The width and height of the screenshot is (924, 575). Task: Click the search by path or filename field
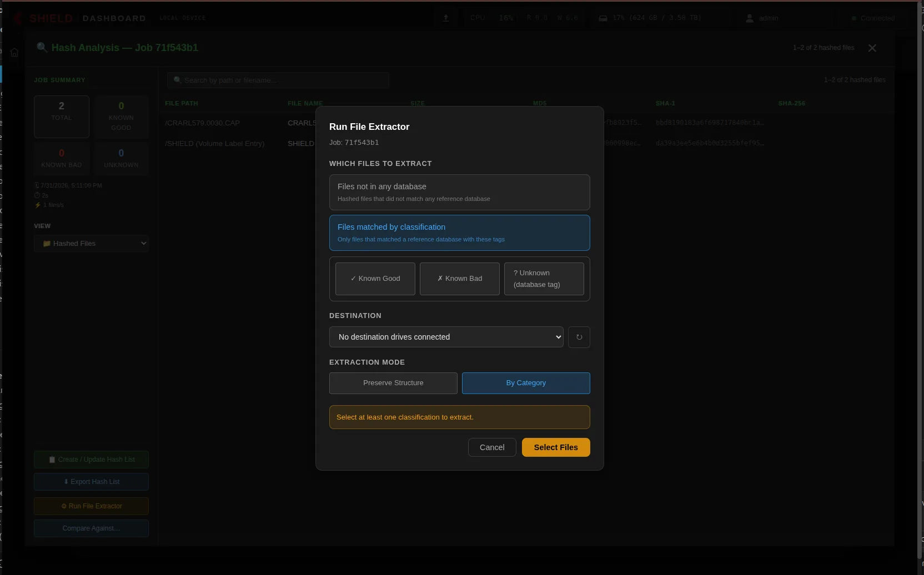[x=278, y=80]
